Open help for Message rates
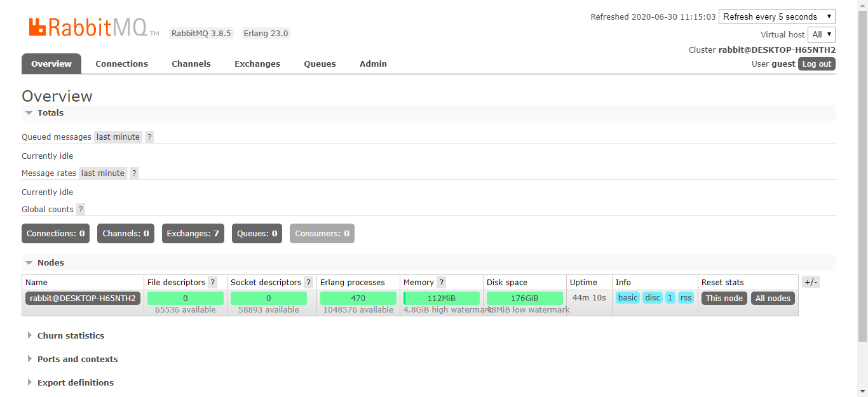Image resolution: width=868 pixels, height=397 pixels. click(134, 173)
